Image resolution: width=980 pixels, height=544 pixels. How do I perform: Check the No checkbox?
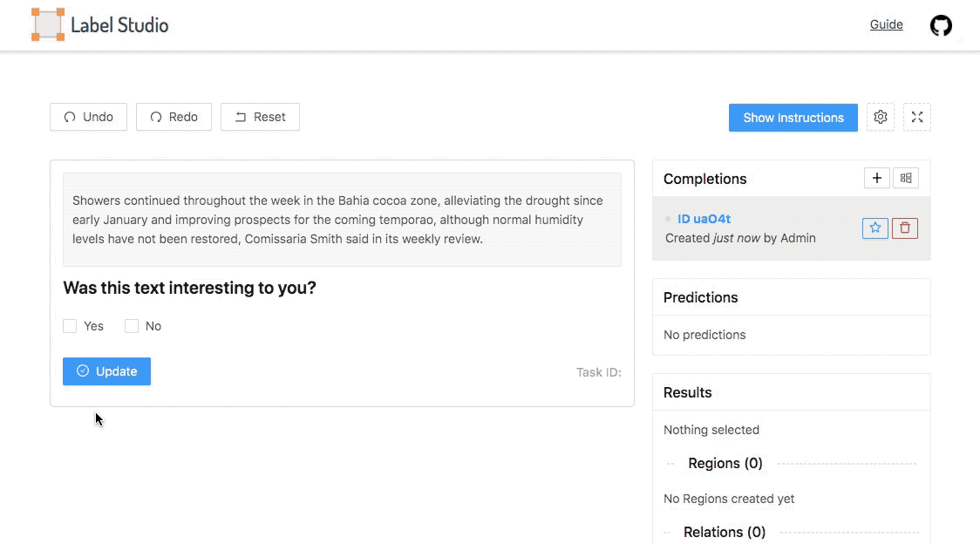pos(132,326)
